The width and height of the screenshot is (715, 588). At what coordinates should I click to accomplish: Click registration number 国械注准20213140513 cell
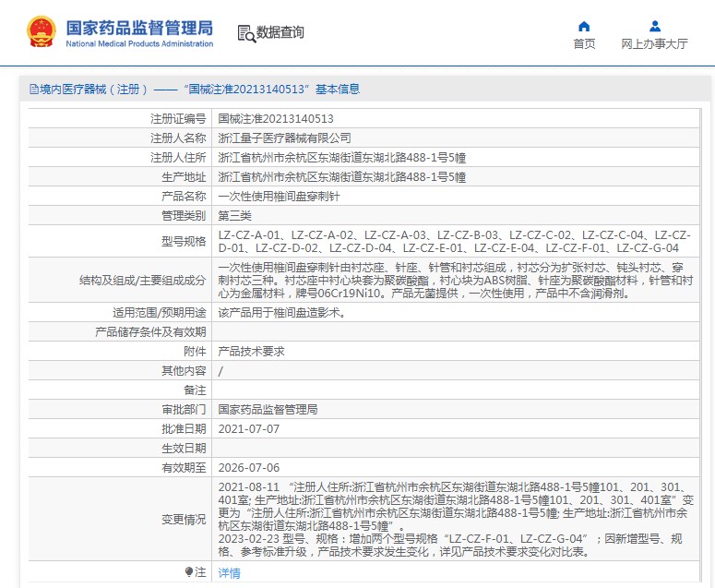275,119
